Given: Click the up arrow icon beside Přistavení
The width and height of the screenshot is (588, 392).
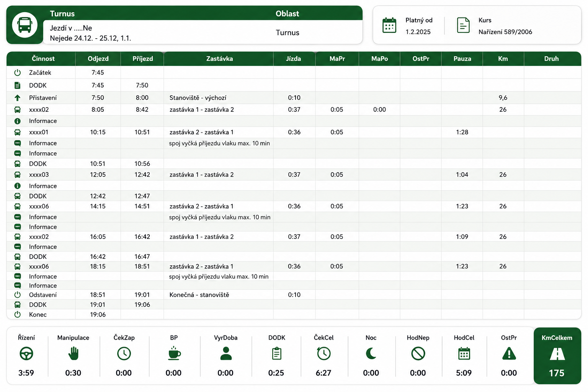Looking at the screenshot, I should [x=17, y=98].
